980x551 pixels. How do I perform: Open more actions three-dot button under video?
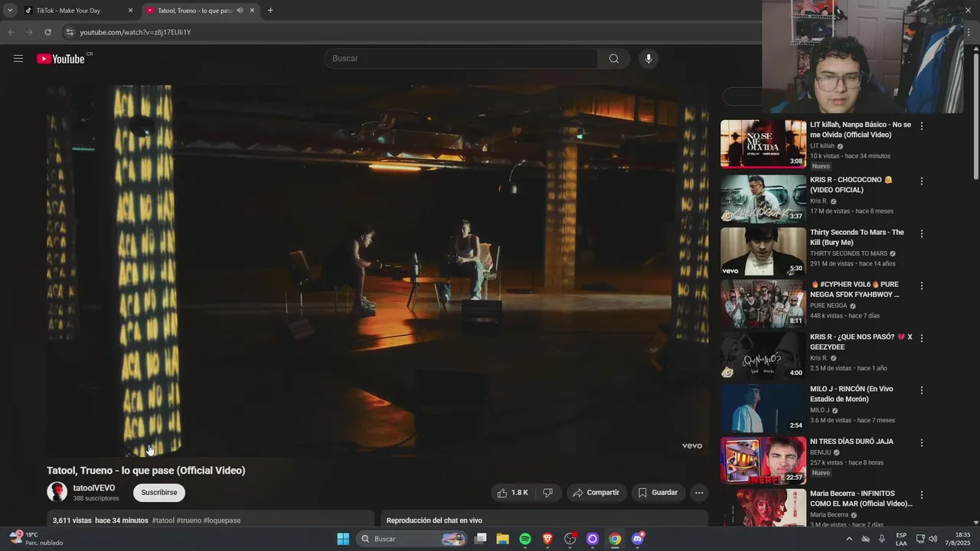(699, 493)
